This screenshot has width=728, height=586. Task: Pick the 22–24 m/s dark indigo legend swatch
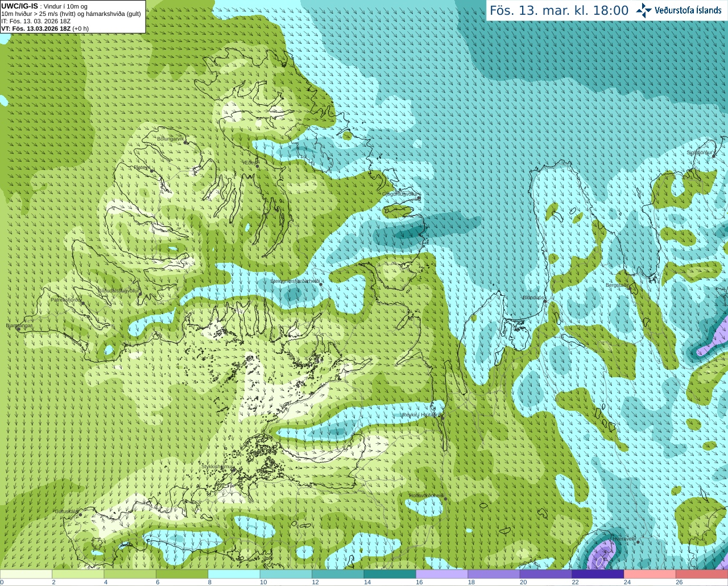pos(598,574)
